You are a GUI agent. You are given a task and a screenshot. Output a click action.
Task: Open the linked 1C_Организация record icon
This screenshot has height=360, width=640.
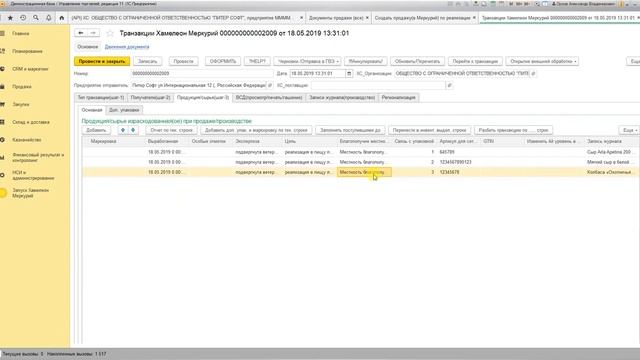pos(533,73)
